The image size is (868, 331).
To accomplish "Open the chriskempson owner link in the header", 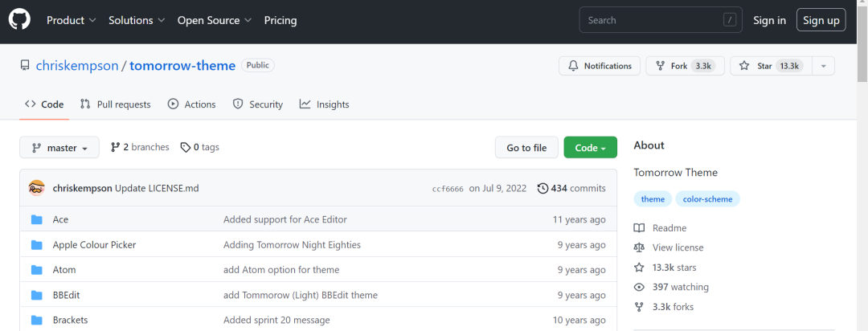I will 77,65.
